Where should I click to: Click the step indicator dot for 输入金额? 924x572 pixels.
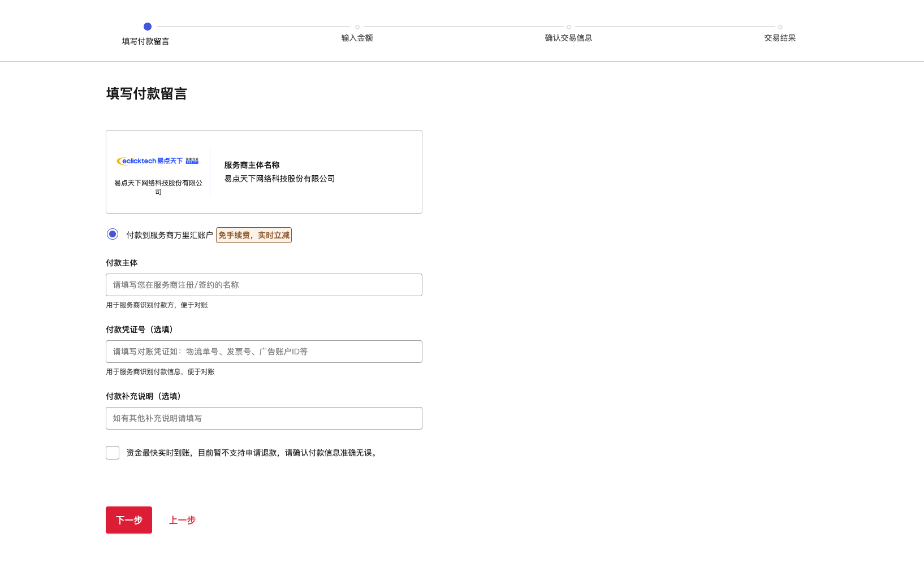357,26
